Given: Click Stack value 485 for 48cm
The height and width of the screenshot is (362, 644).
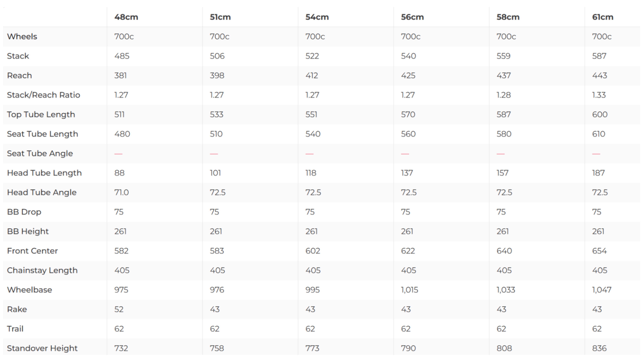Looking at the screenshot, I should [x=122, y=56].
